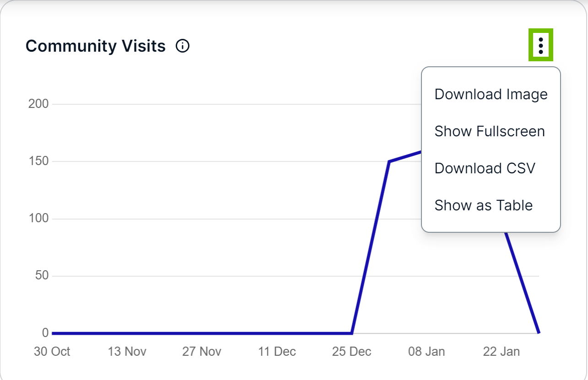This screenshot has height=380, width=588.
Task: Click the line's start point at 25 Dec
Action: 351,333
